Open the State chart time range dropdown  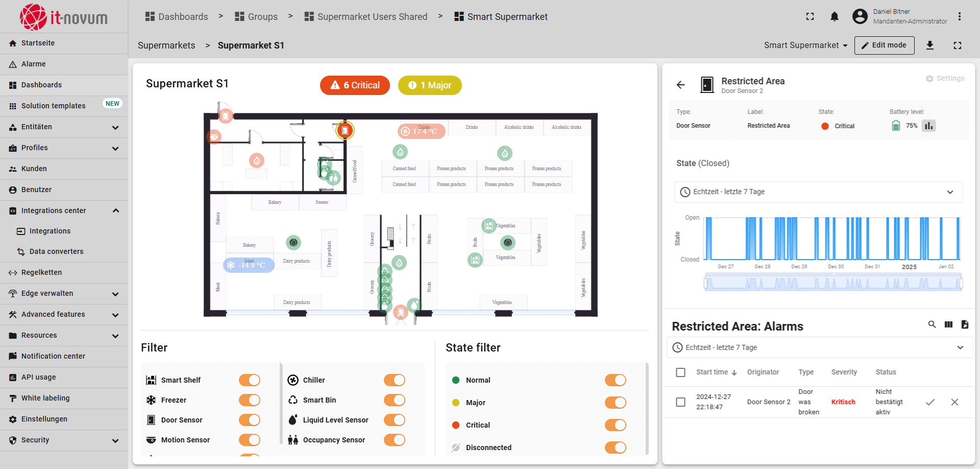pyautogui.click(x=818, y=192)
